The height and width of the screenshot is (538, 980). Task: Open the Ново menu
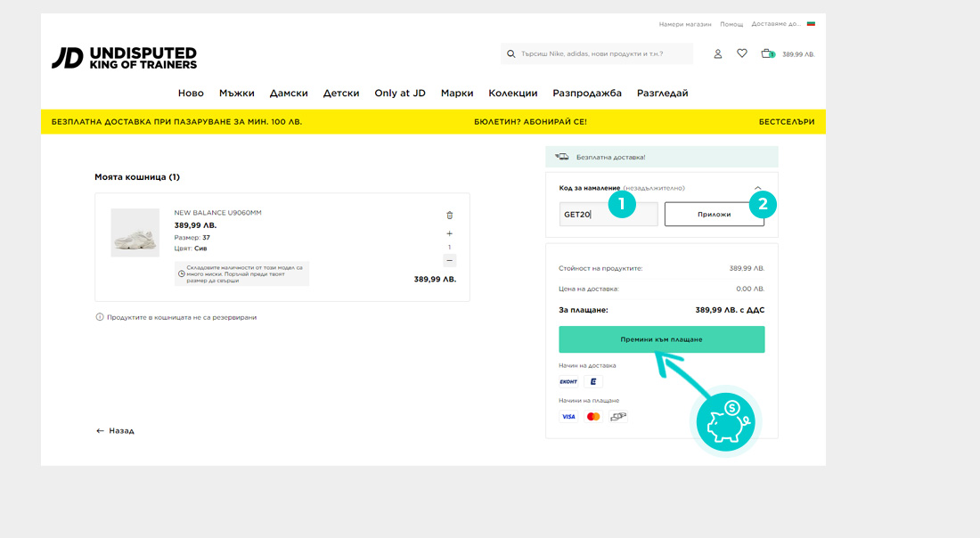click(x=191, y=94)
